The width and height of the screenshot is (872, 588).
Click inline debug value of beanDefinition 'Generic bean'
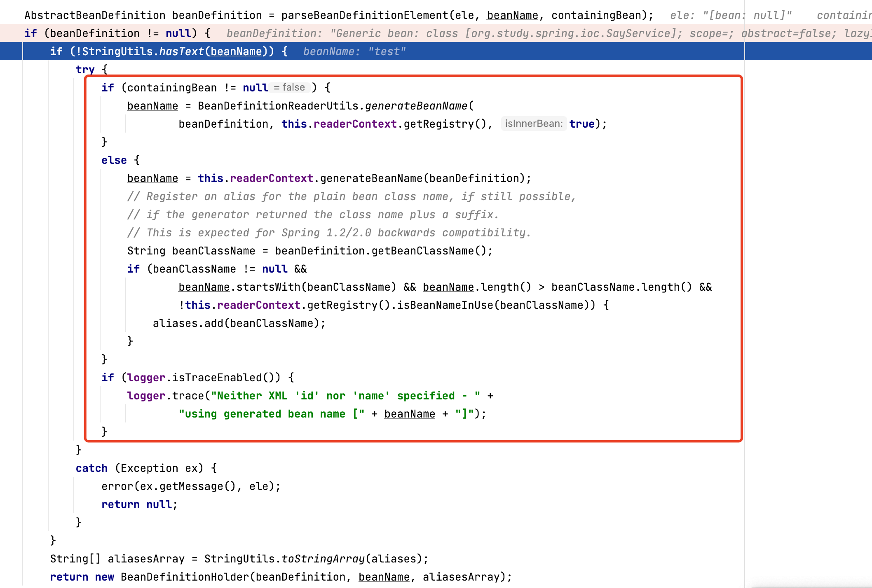549,33
